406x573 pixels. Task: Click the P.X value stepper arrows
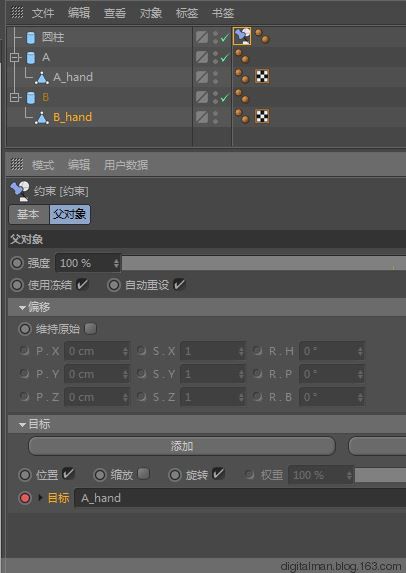click(x=125, y=351)
